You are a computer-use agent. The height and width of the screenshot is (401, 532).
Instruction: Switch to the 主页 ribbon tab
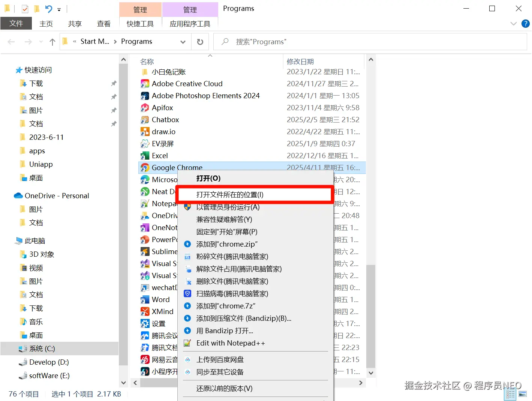tap(46, 24)
